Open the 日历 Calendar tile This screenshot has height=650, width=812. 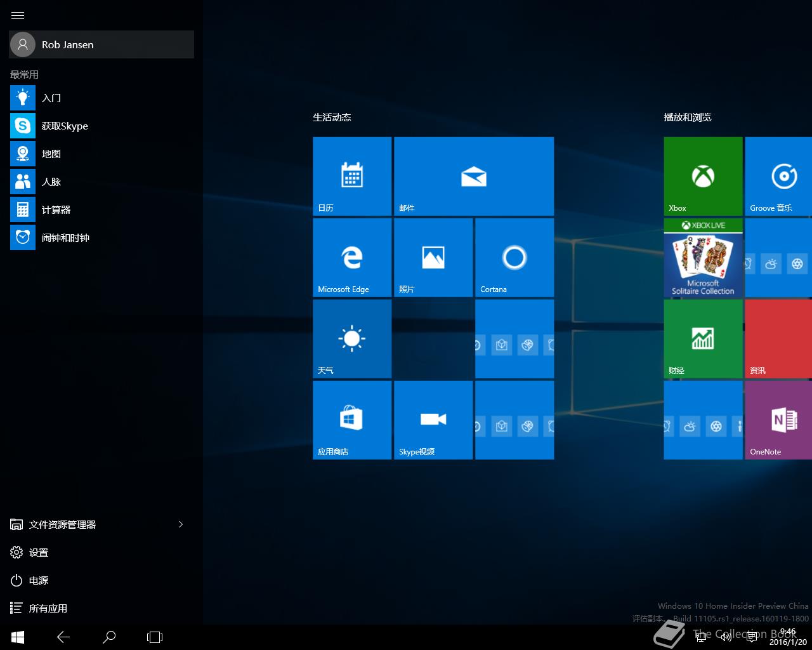click(352, 176)
